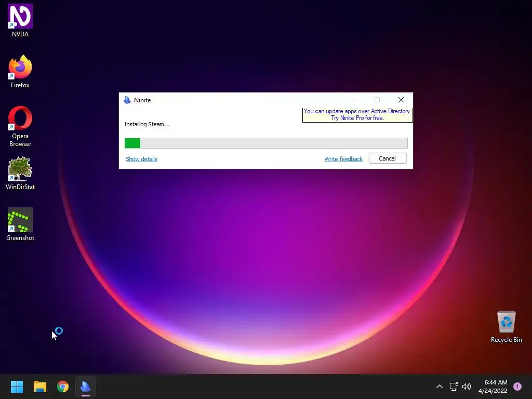Click the Ninite title bar logo icon
The height and width of the screenshot is (399, 532).
127,100
